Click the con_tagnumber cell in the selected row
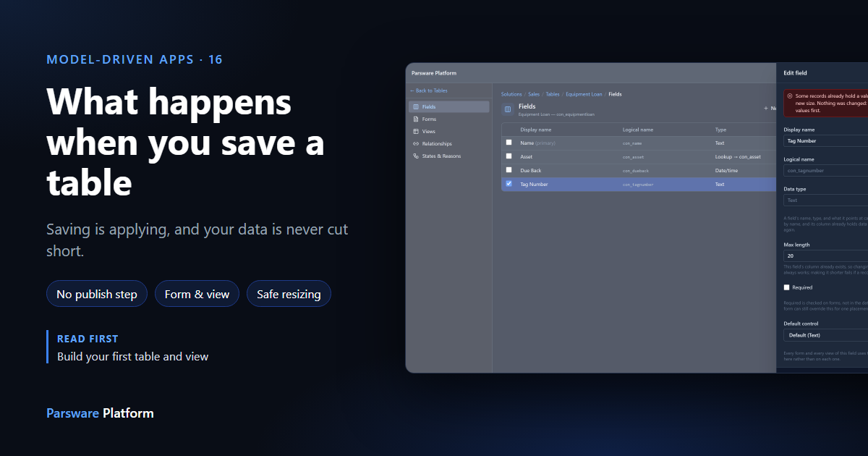This screenshot has height=456, width=868. (x=638, y=185)
